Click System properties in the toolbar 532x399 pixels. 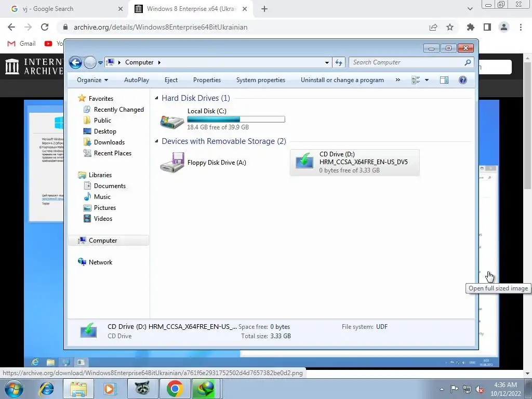coord(261,80)
